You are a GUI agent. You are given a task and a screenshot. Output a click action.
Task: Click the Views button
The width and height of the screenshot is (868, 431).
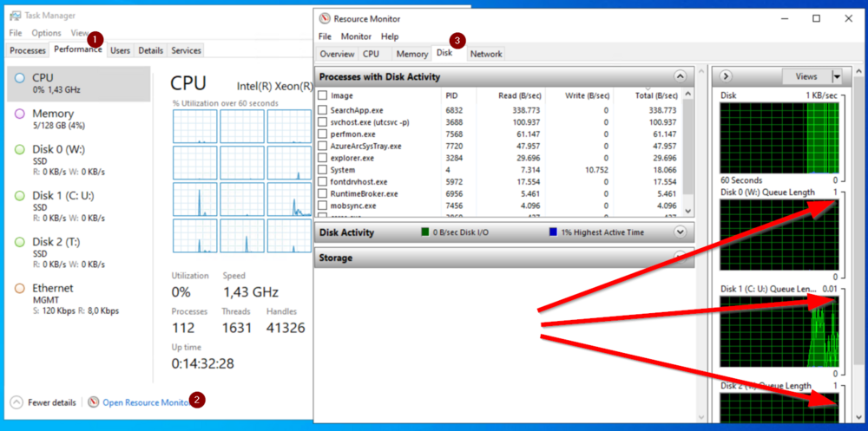click(x=806, y=77)
